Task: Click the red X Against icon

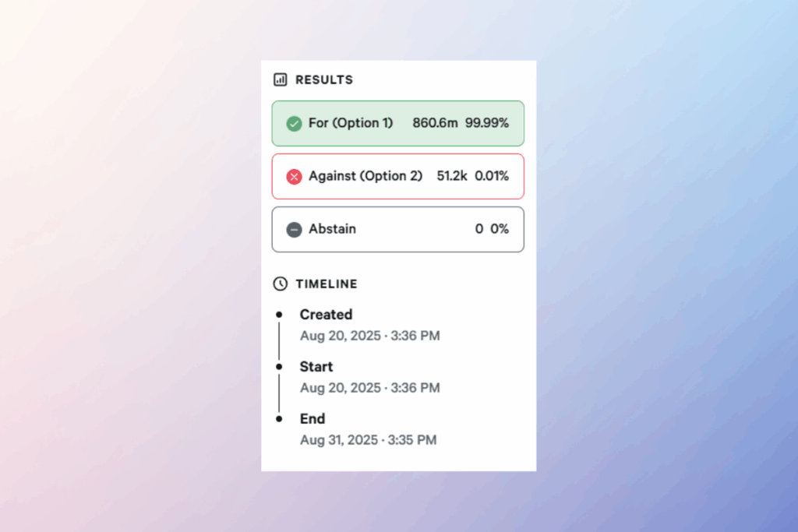Action: pyautogui.click(x=294, y=177)
